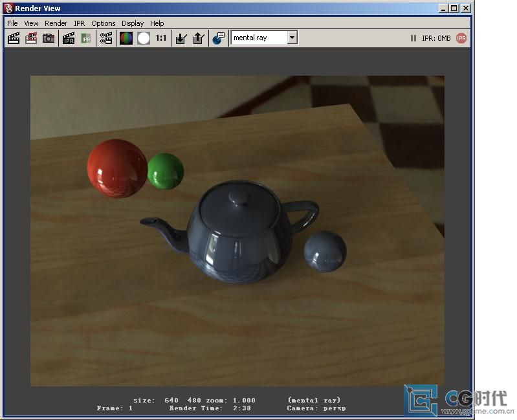Set real size with 1:1 button
The image size is (517, 420).
(x=161, y=38)
